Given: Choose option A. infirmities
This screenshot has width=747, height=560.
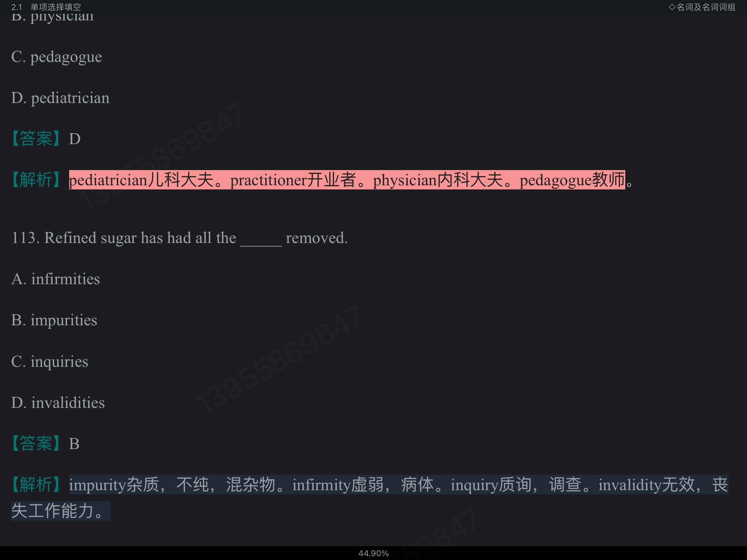Looking at the screenshot, I should click(55, 279).
